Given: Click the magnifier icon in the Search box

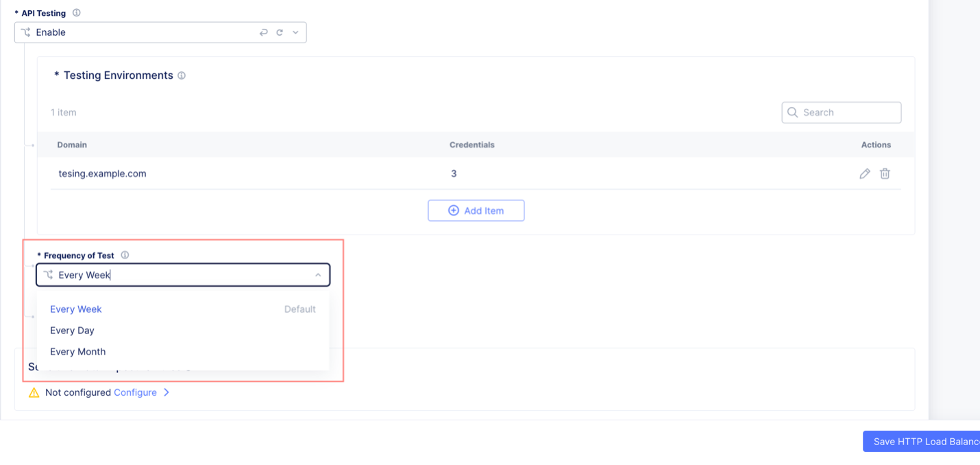Looking at the screenshot, I should (x=793, y=112).
